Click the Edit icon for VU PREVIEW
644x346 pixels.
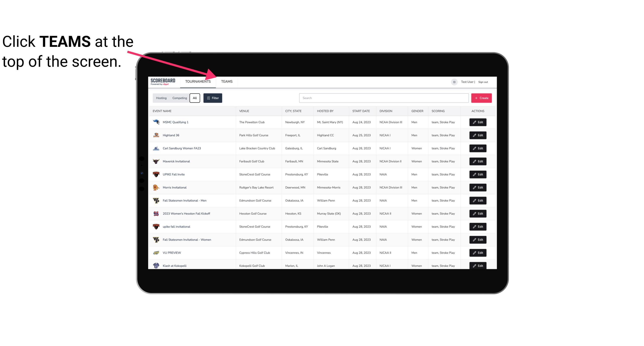tap(478, 252)
